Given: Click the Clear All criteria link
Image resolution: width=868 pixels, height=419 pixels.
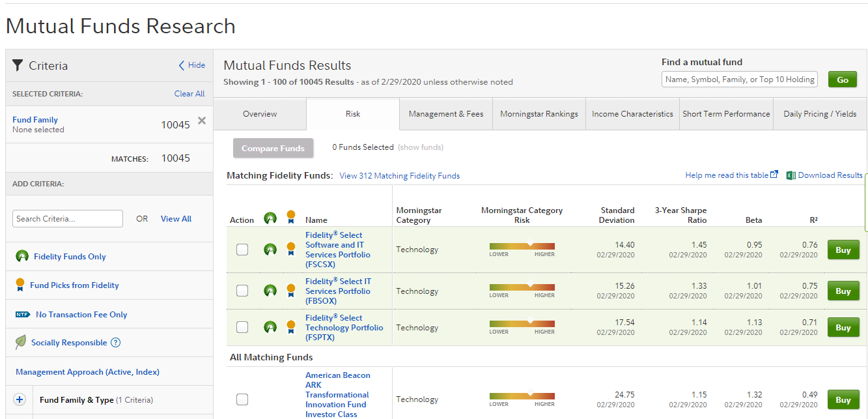Looking at the screenshot, I should point(189,94).
